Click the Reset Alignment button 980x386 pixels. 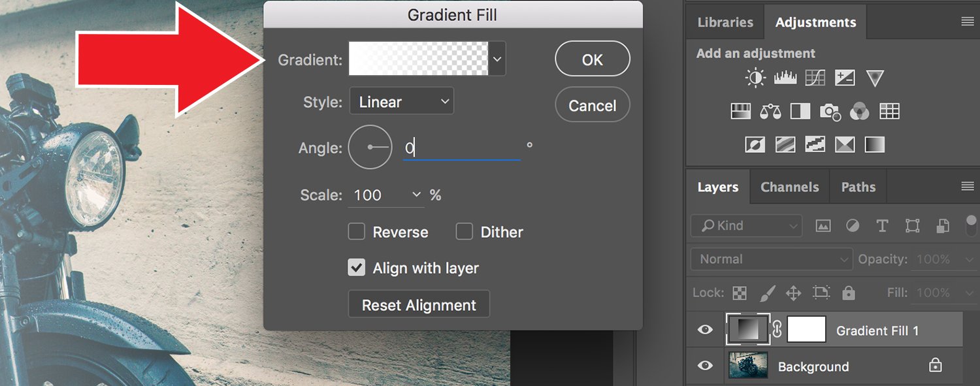coord(419,305)
